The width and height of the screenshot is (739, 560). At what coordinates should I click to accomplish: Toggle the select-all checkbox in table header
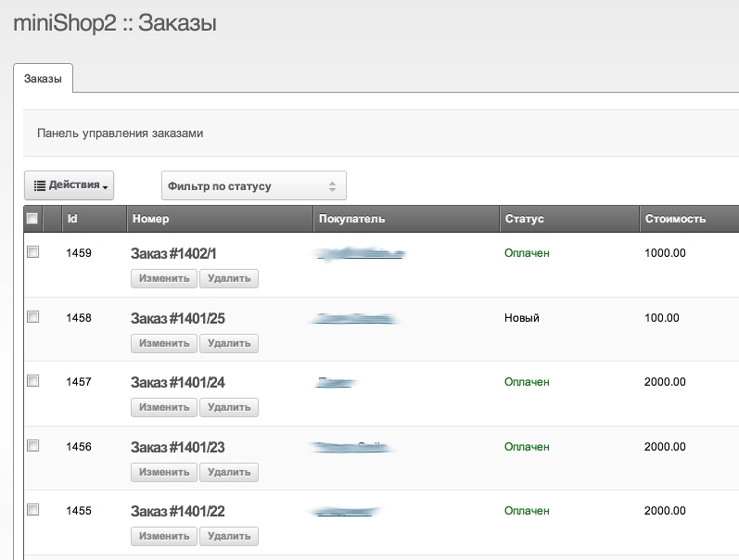coord(32,219)
